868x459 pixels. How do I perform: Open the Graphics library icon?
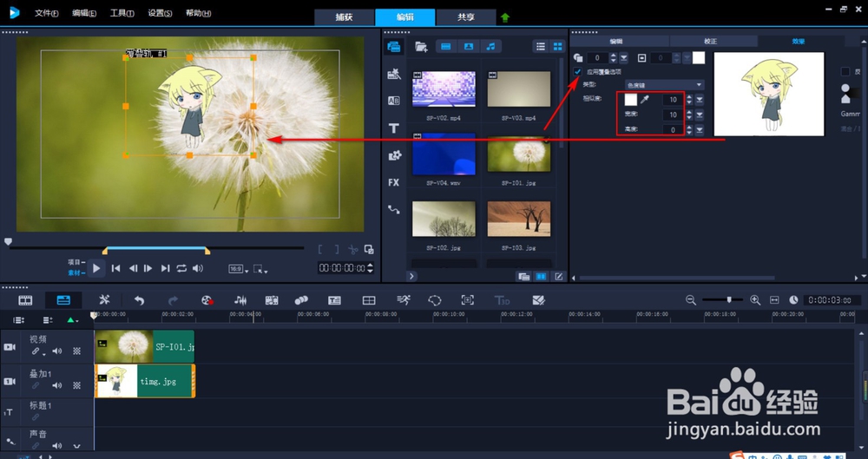pos(394,155)
